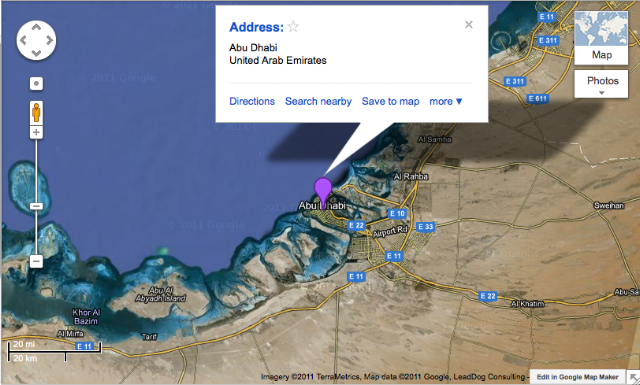Click the Airport Rd label
The height and width of the screenshot is (385, 640).
pos(390,231)
